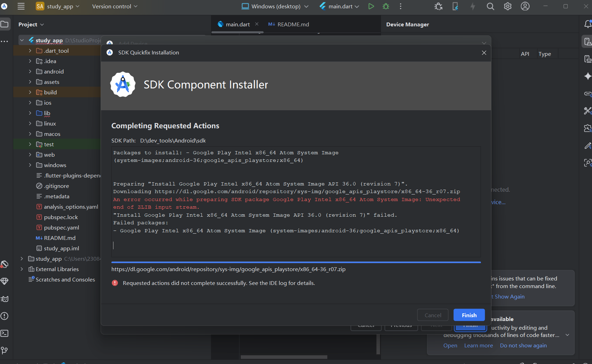The image size is (592, 364).
Task: Run the app with the green play icon
Action: point(371,6)
